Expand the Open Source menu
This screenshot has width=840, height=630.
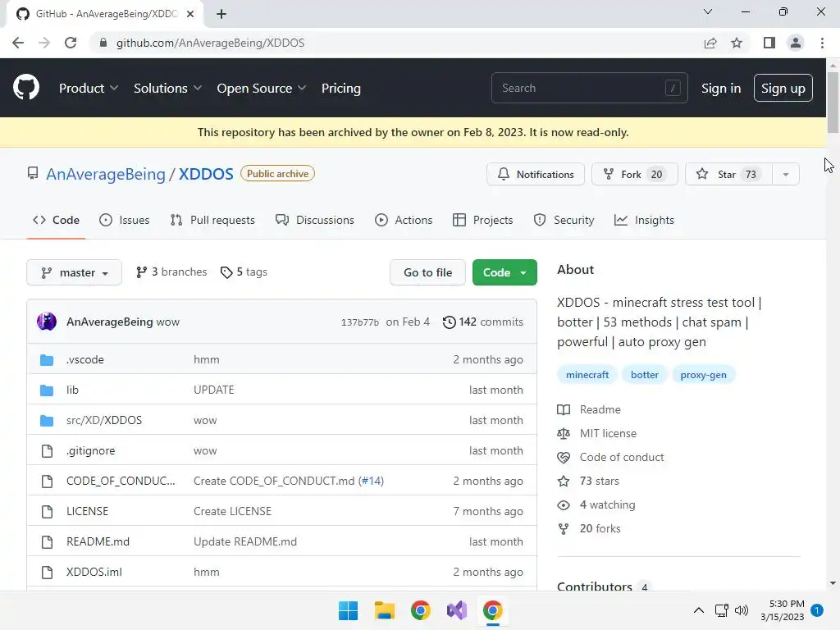[x=262, y=89]
